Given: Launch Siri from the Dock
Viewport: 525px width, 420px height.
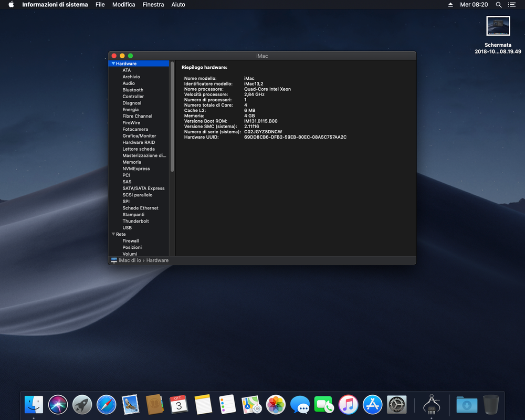Looking at the screenshot, I should click(x=58, y=405).
